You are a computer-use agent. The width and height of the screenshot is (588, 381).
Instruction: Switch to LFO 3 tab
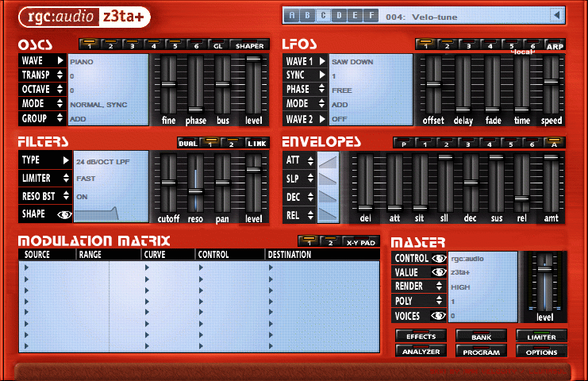pyautogui.click(x=468, y=44)
